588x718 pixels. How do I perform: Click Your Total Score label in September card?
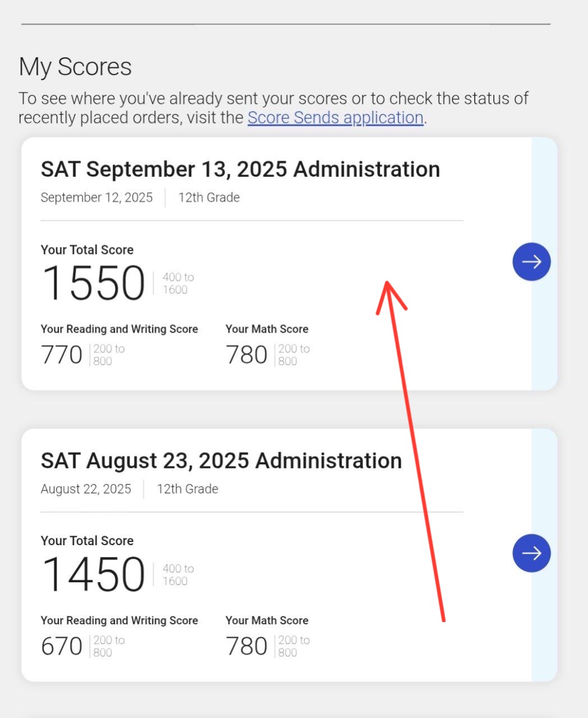(87, 250)
